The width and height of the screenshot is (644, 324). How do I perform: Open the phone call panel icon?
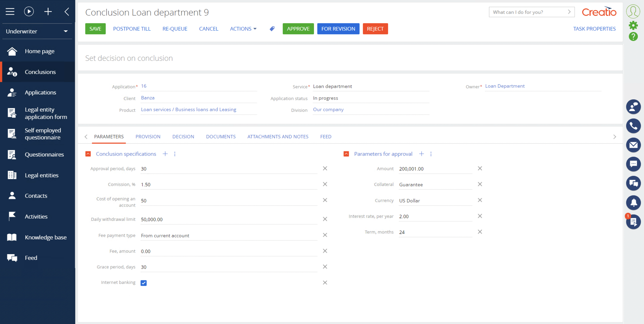point(633,126)
